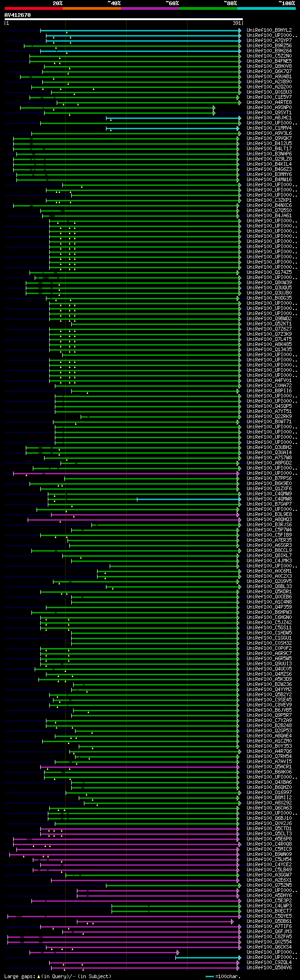Click the red ~20% legend color bar
Image resolution: width=300 pixels, height=980 pixels.
pyautogui.click(x=33, y=8)
